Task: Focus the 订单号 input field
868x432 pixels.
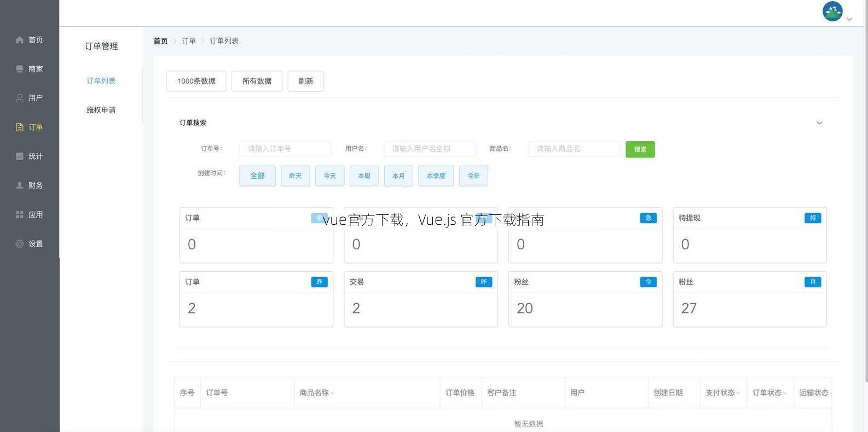Action: 285,149
